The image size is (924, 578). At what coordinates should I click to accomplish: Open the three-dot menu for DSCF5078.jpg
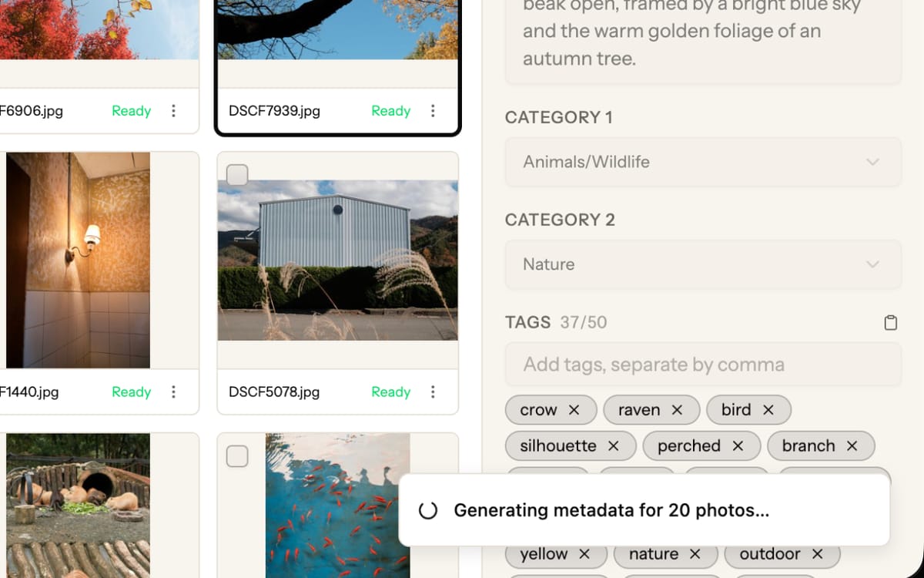tap(433, 391)
